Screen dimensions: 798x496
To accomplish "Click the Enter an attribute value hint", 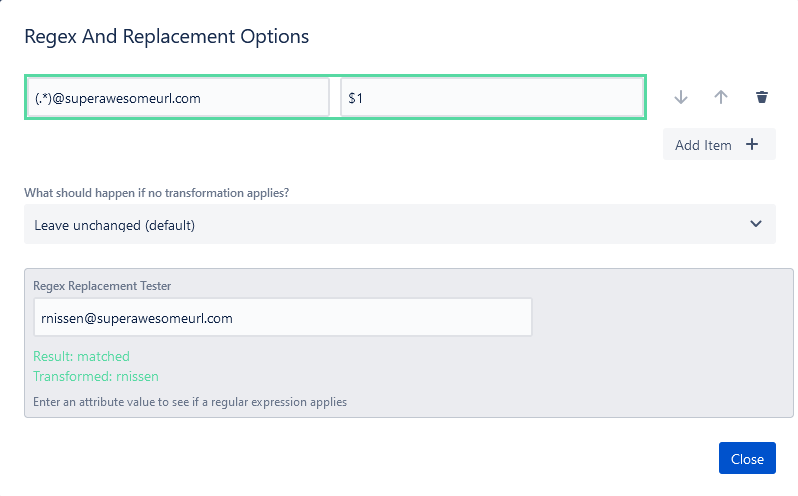I will [190, 402].
